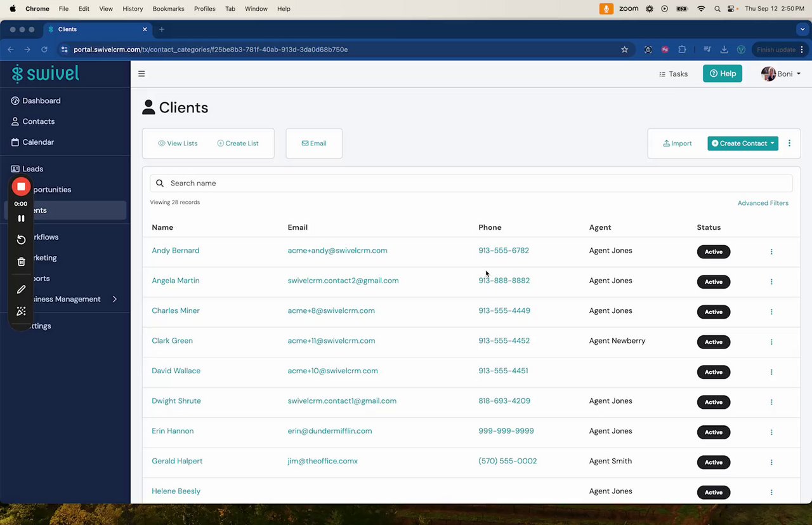This screenshot has height=525, width=812.
Task: Collapse sidebar with hamburger menu icon
Action: 141,74
